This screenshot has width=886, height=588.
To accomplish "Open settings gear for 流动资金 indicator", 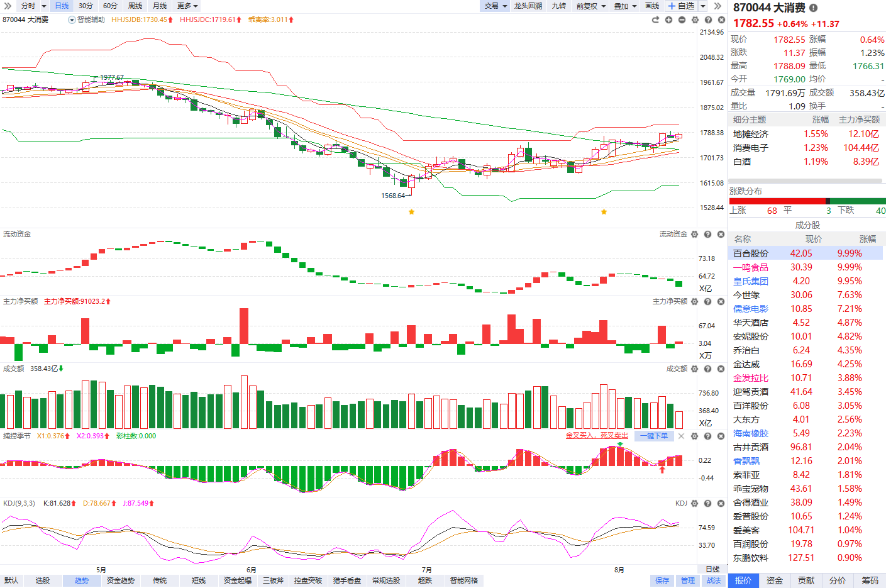I will coord(695,234).
